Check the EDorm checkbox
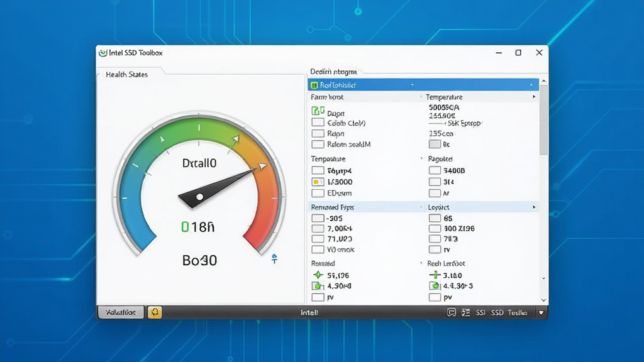Image resolution: width=644 pixels, height=362 pixels. [318, 193]
